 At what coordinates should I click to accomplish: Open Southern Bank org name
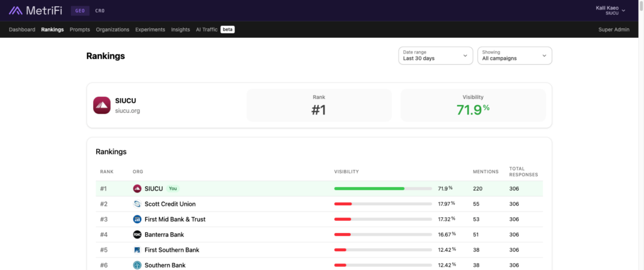click(165, 265)
